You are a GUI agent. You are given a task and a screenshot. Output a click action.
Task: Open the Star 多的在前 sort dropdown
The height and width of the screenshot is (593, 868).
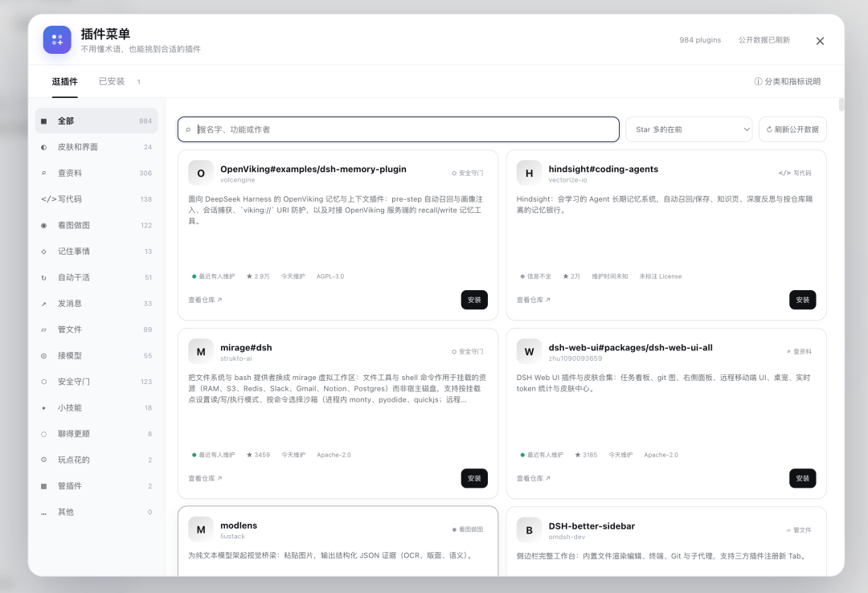pyautogui.click(x=689, y=129)
